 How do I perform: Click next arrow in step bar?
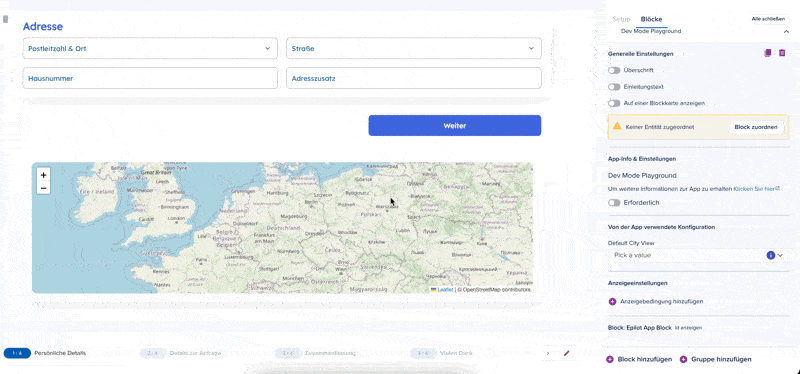point(548,353)
